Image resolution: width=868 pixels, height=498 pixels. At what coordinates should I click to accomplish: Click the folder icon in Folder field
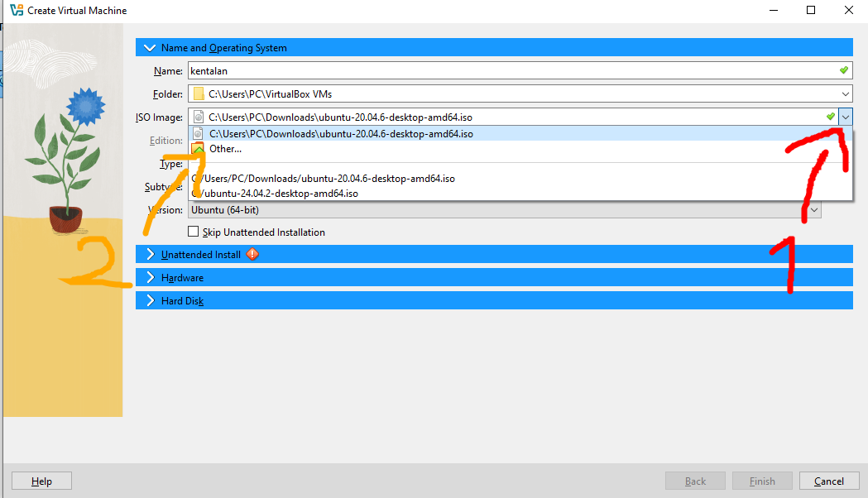point(199,94)
